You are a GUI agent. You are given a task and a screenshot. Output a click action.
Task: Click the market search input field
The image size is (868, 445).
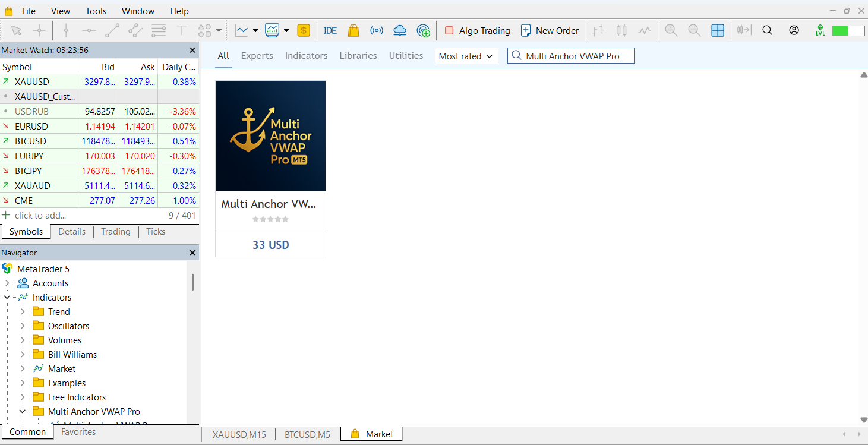pos(571,56)
